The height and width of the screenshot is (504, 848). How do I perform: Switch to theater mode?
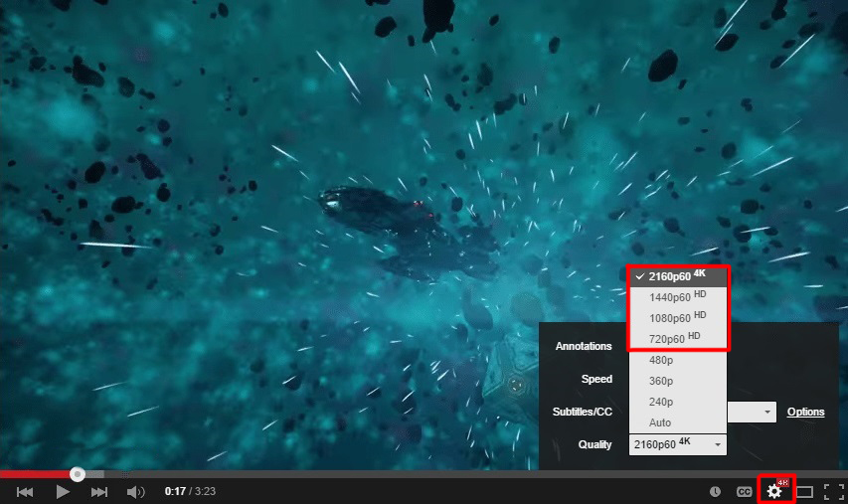(x=804, y=491)
